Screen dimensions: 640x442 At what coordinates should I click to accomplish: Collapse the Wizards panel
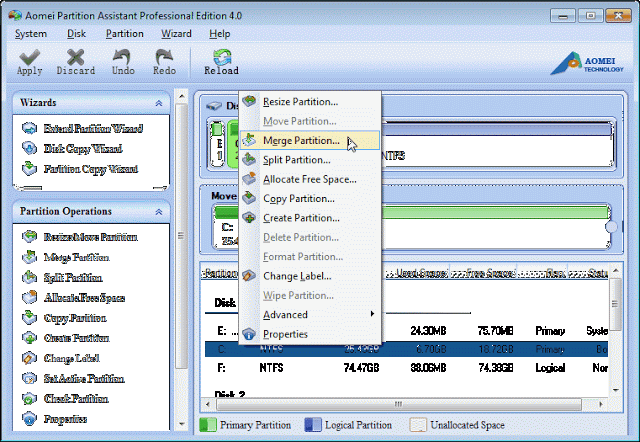tap(159, 103)
